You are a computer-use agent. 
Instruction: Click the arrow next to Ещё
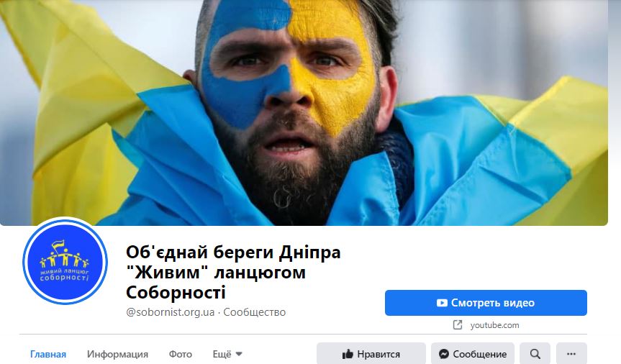[x=239, y=354]
